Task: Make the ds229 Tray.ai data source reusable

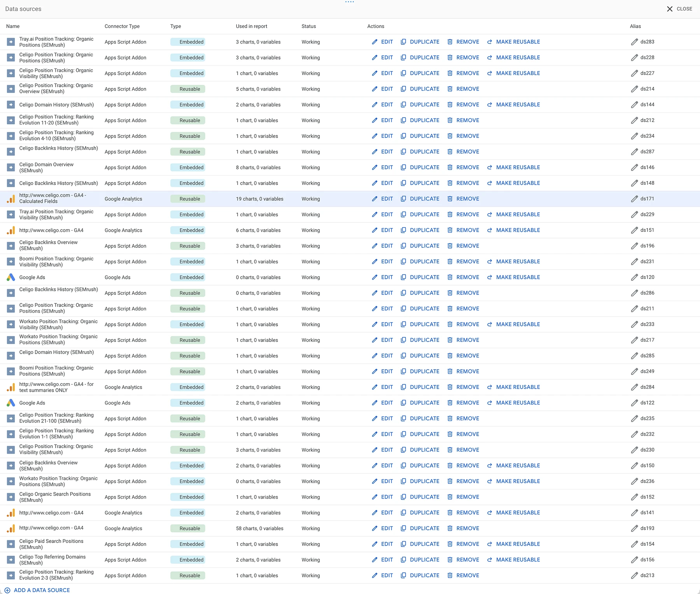Action: [x=513, y=214]
